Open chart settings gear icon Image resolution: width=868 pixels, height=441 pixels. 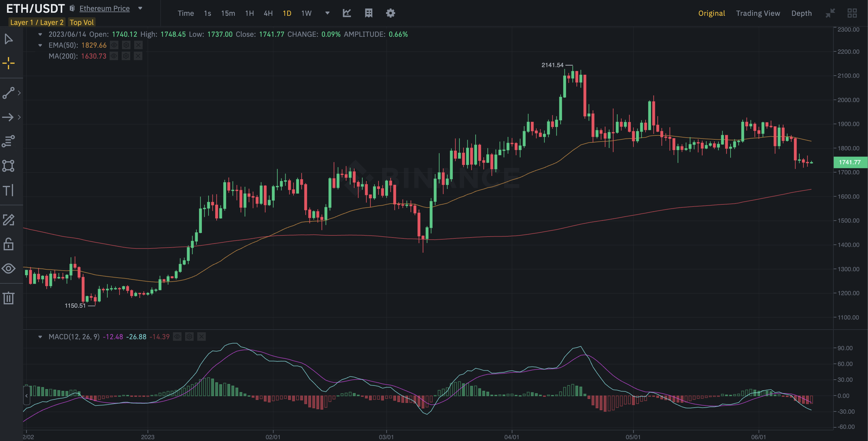(390, 13)
